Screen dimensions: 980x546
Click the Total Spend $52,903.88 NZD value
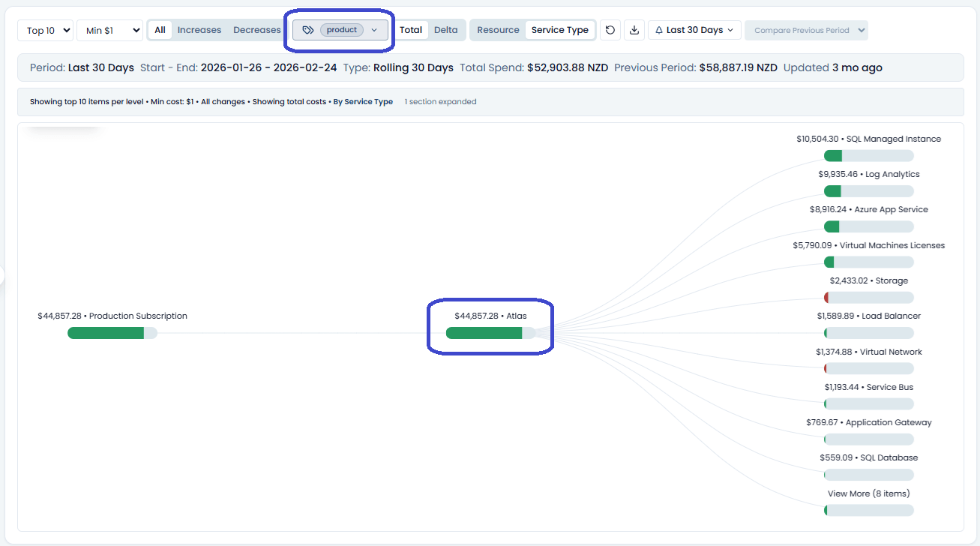(568, 67)
